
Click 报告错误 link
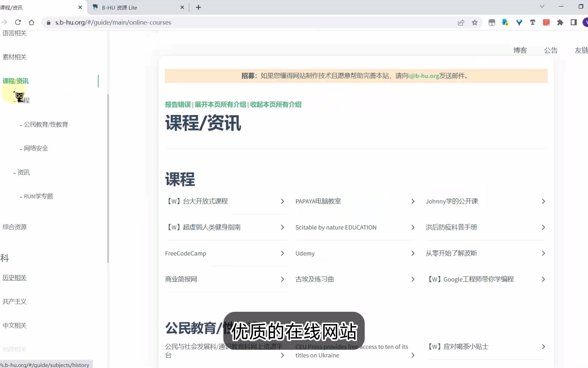point(178,105)
